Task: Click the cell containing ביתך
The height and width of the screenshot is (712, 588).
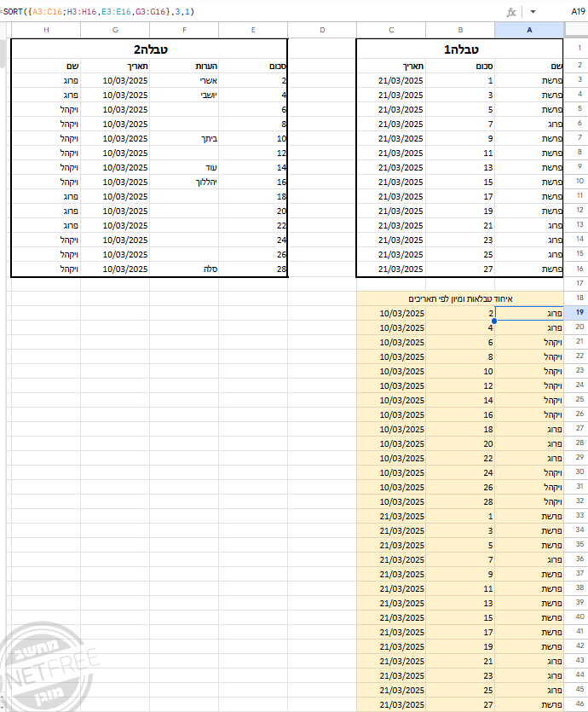Action: point(184,139)
